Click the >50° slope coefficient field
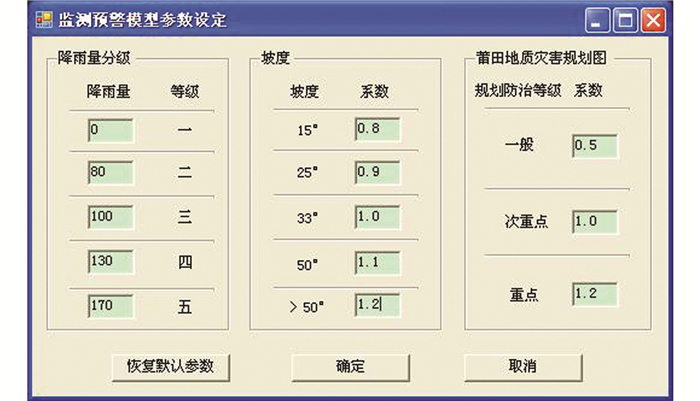700x401 pixels. 377,305
